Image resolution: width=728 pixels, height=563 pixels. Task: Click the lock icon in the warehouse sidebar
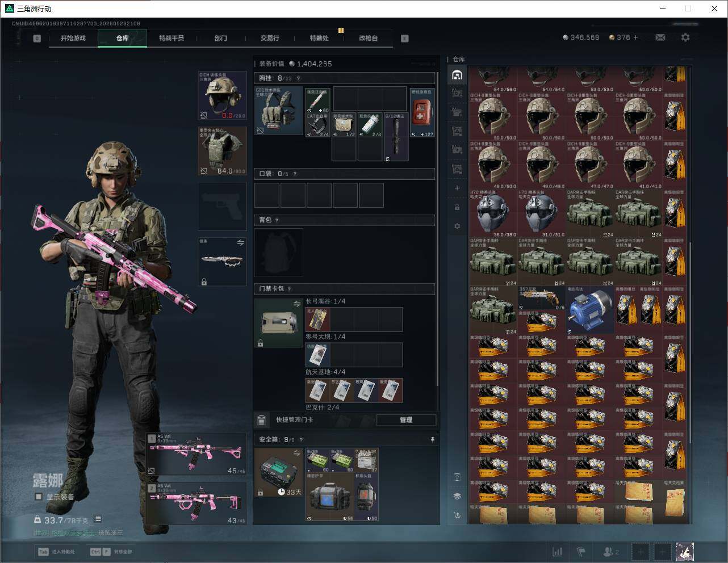(457, 207)
